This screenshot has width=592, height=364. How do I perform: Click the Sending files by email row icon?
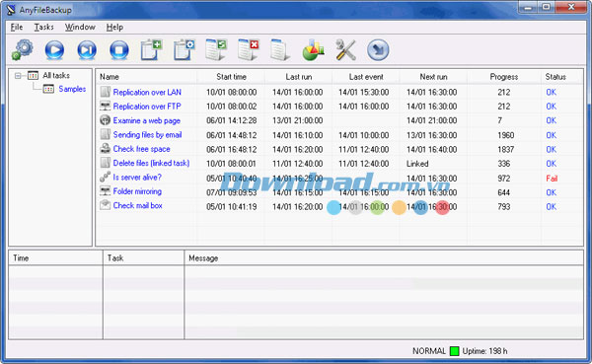tap(106, 134)
